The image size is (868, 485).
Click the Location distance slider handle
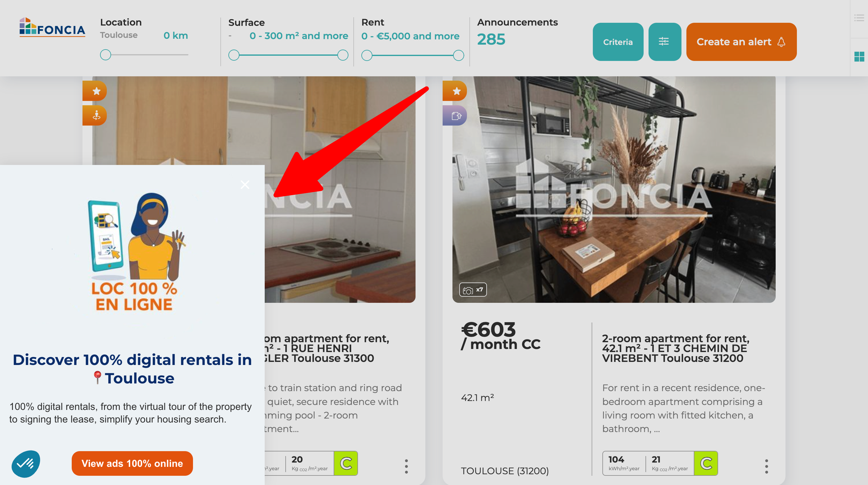[x=106, y=55]
